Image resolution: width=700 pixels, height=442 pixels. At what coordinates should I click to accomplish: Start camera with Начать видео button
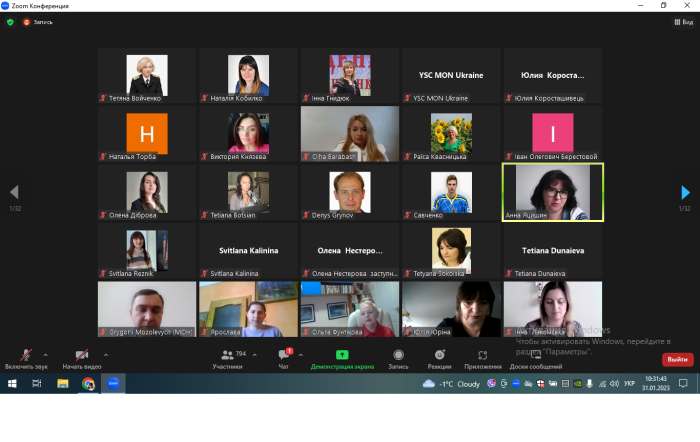click(x=81, y=356)
